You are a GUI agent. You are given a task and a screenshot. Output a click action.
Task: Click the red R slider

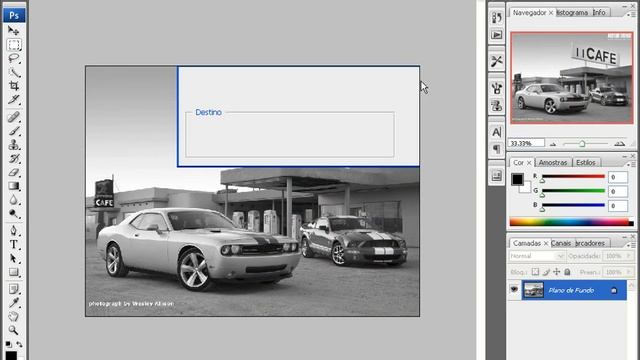pos(573,177)
